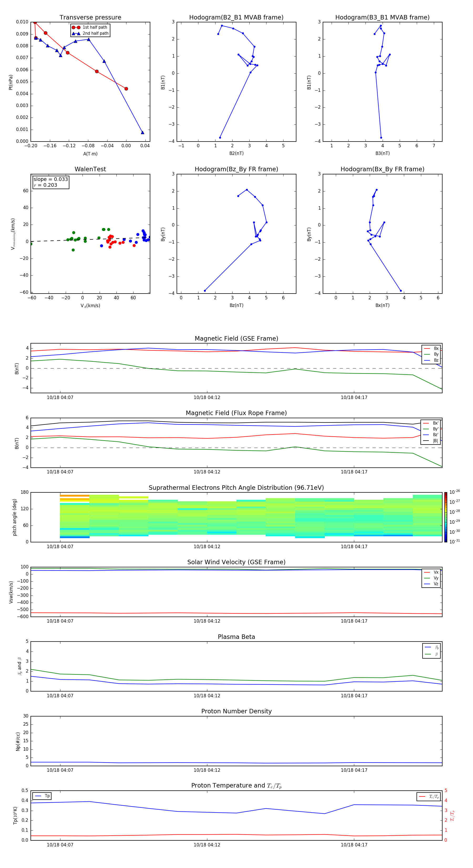Click the final blue triangle near A=0.04
Screen dimensions: 473x868
click(142, 132)
